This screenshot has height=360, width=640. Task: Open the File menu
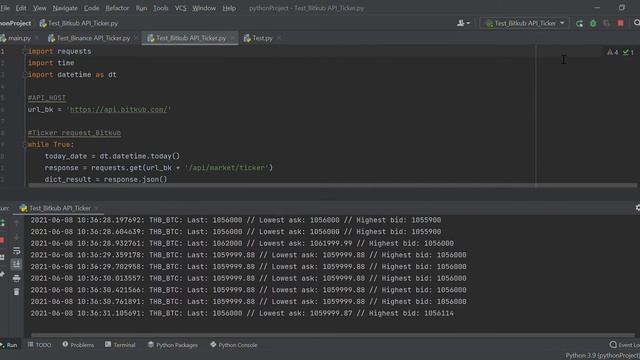pyautogui.click(x=5, y=8)
